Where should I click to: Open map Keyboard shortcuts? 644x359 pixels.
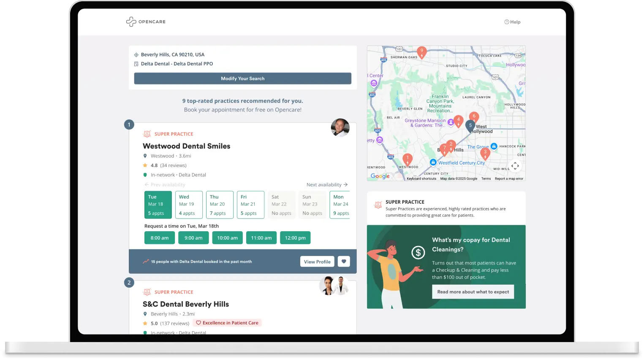click(421, 178)
